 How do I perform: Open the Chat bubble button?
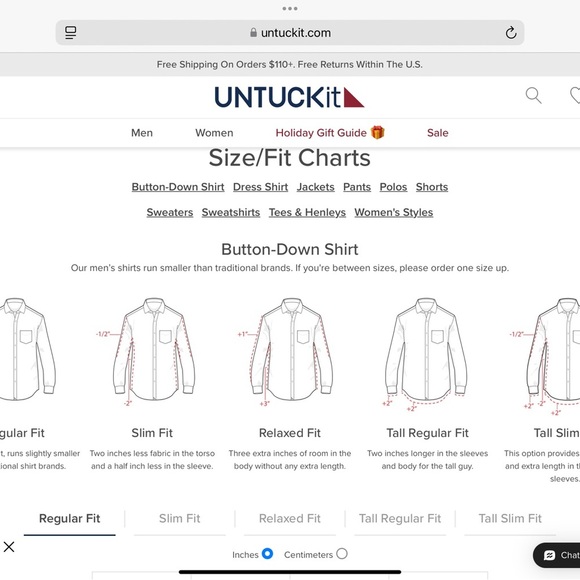tap(558, 555)
